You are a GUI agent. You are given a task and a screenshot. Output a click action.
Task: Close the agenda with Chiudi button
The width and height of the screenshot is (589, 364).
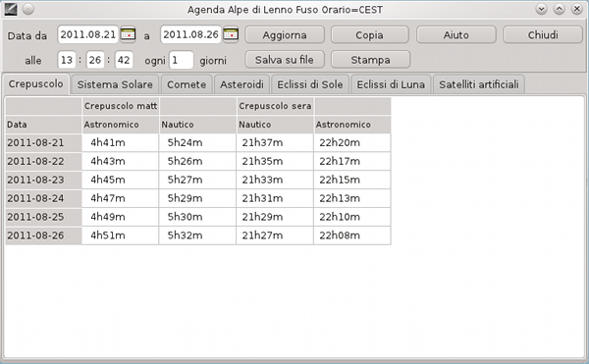pos(543,35)
